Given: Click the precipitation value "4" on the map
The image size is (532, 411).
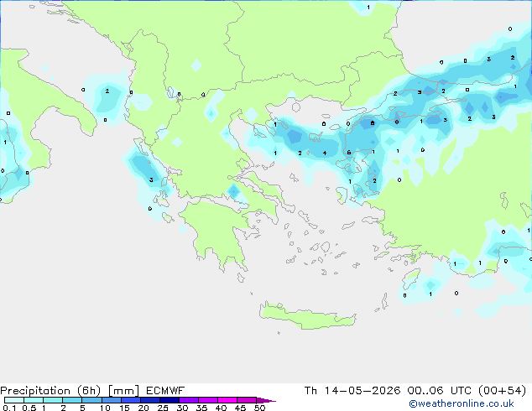Looking at the screenshot, I should point(325,153).
